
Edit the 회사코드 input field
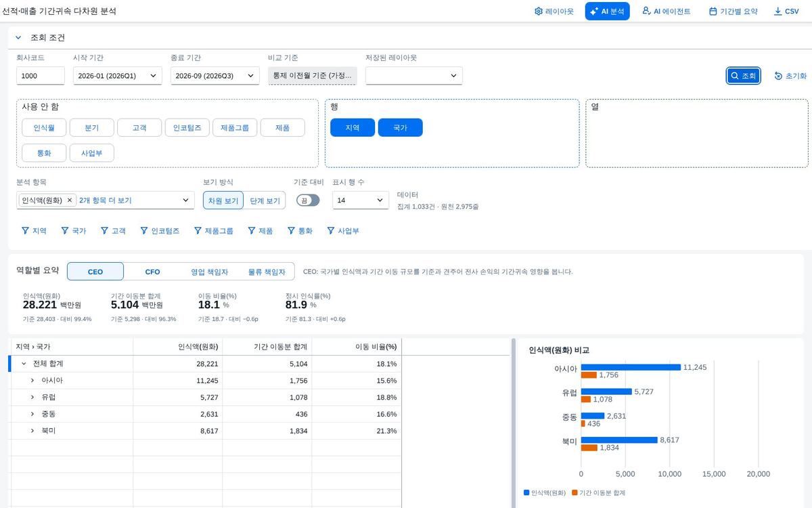(41, 76)
